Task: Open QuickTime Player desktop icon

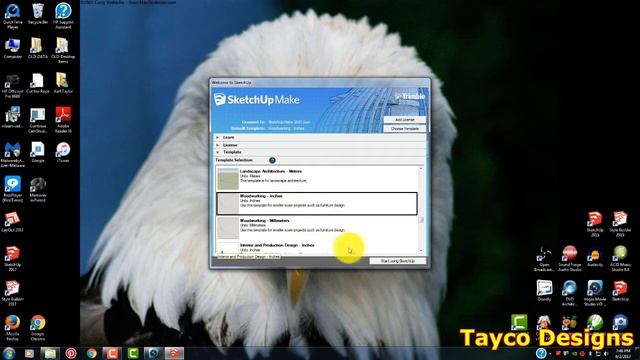Action: pos(13,16)
